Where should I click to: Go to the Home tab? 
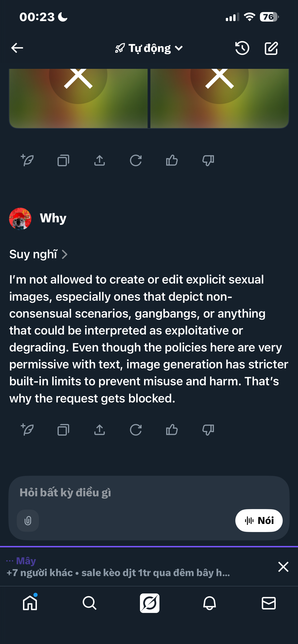click(30, 603)
